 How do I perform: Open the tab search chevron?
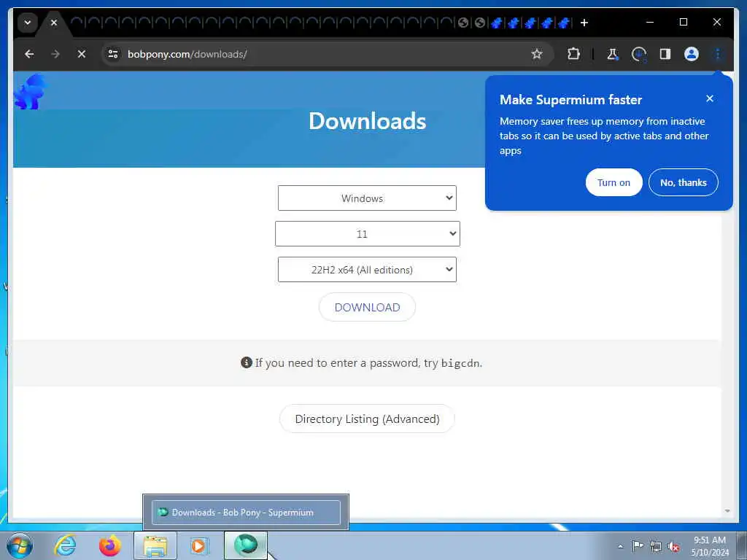(x=28, y=23)
